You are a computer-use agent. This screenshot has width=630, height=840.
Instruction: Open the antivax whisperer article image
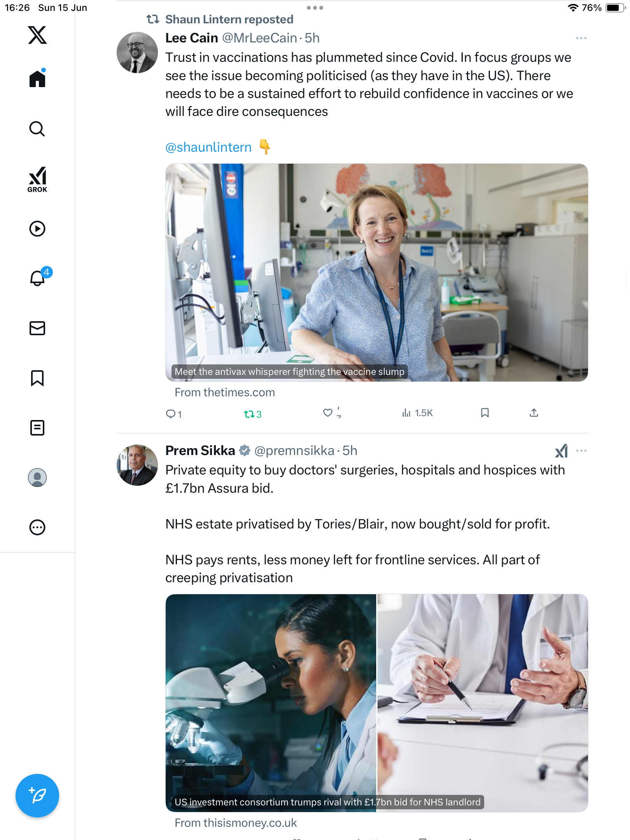(x=376, y=272)
